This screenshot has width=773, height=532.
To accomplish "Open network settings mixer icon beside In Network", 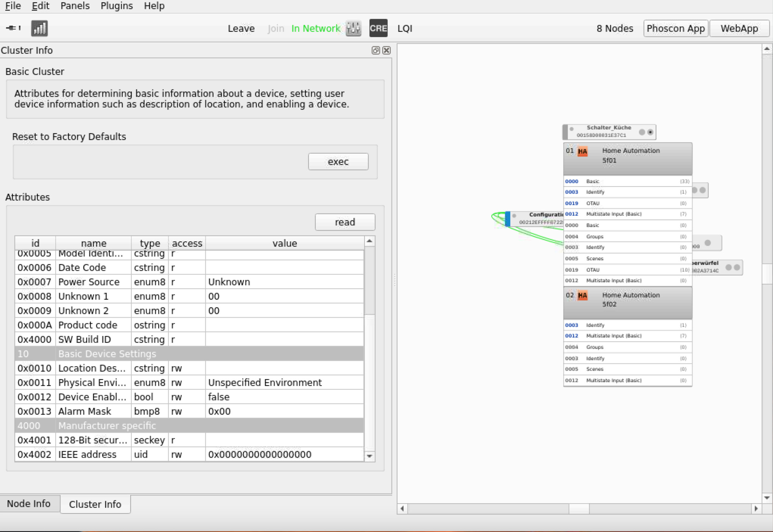I will point(354,28).
